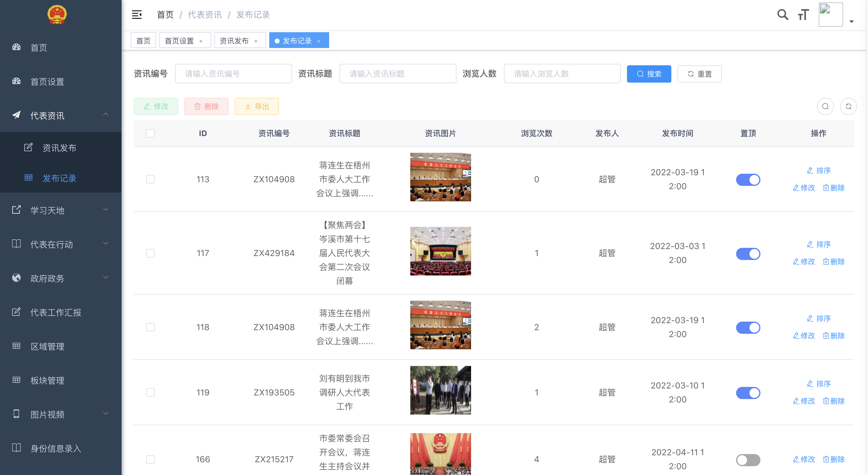This screenshot has height=475, width=868.
Task: Click the red 删除 toolbar button
Action: coord(206,106)
